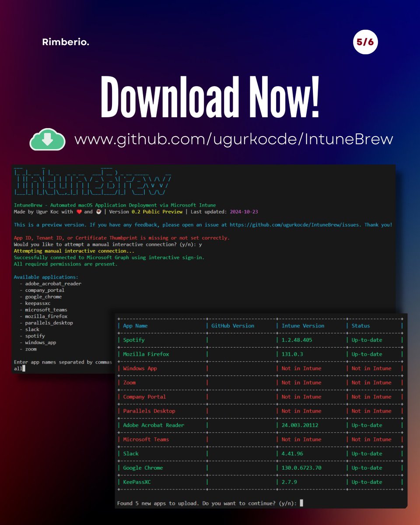Click the Google Chrome row name
This screenshot has height=525, width=420.
143,468
